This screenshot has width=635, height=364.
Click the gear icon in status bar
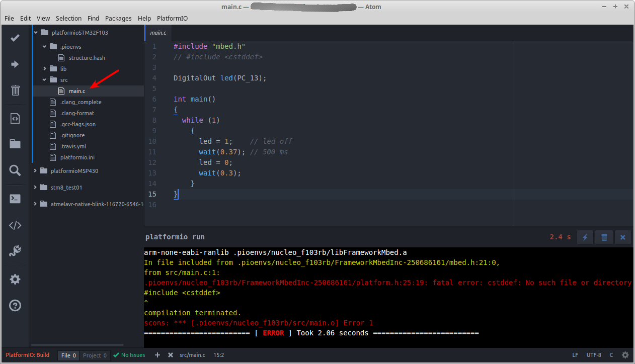click(625, 355)
